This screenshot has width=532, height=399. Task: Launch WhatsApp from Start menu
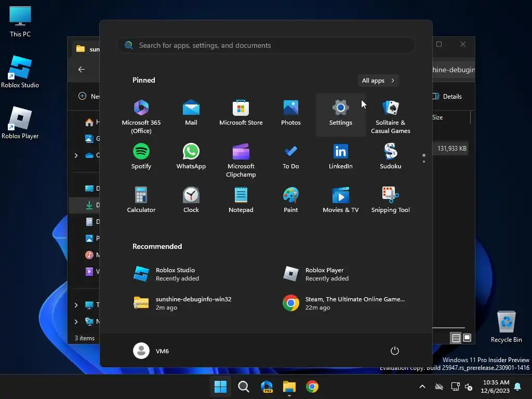(x=191, y=156)
